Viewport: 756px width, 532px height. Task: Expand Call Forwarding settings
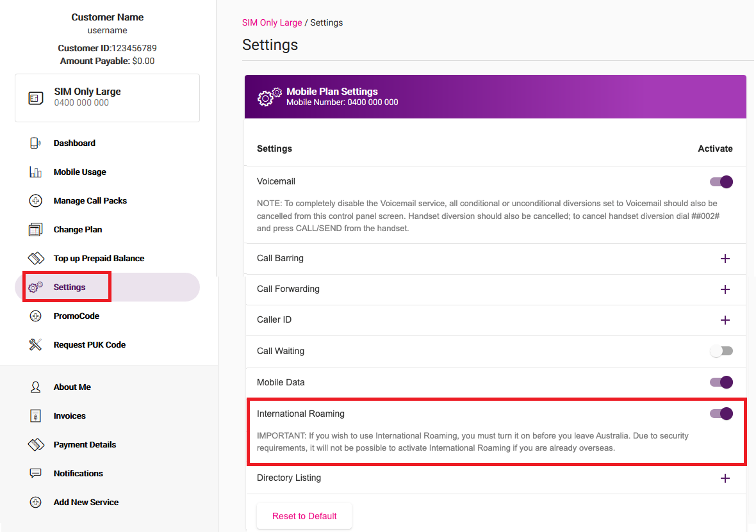[x=725, y=289]
